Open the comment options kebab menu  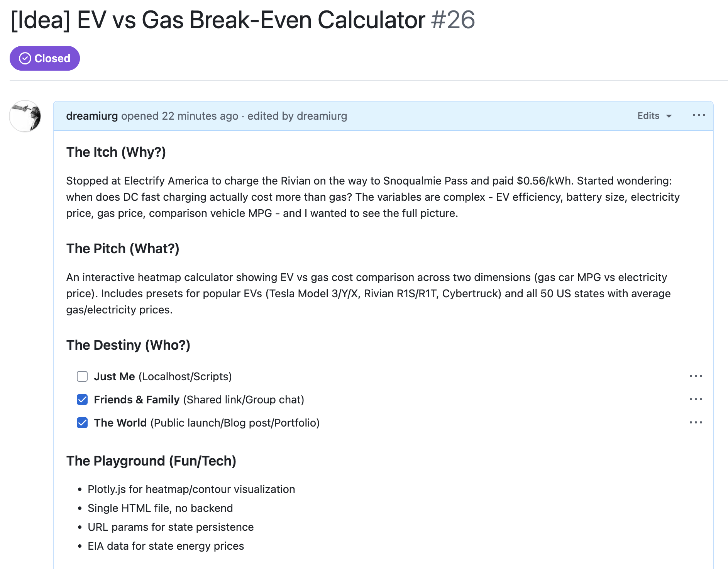point(699,115)
